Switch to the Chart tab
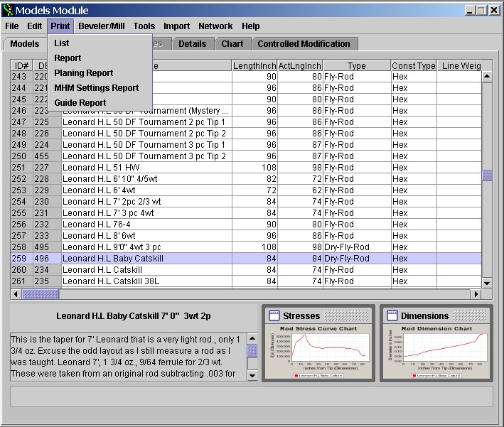The height and width of the screenshot is (427, 504). click(232, 44)
